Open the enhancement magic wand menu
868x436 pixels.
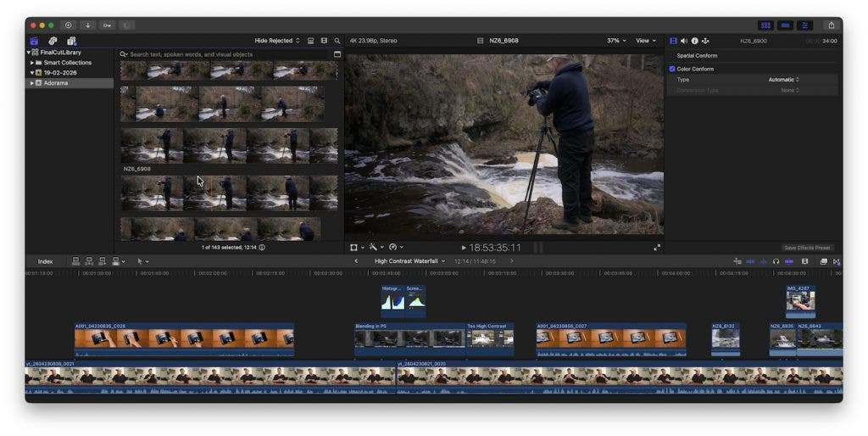click(x=376, y=247)
